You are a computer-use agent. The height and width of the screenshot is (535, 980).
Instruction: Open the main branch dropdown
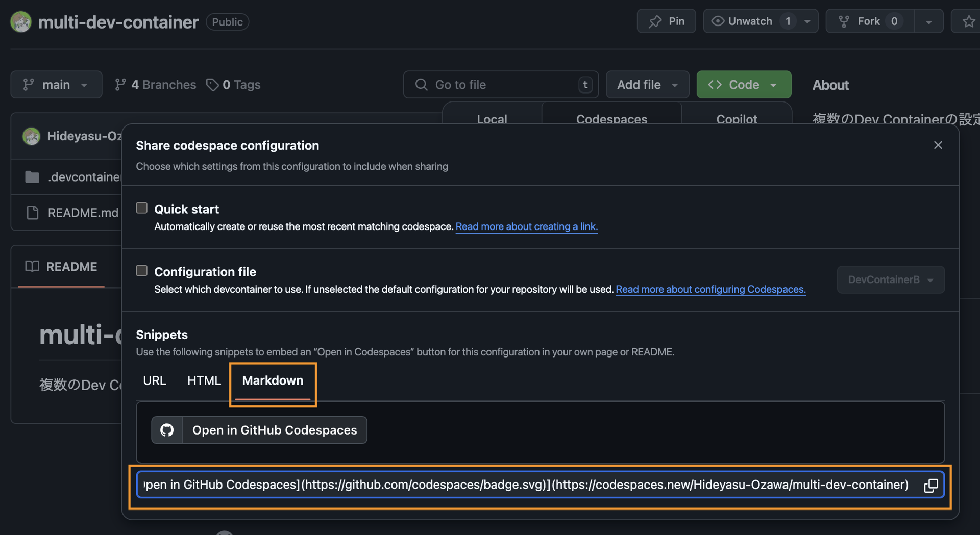coord(56,85)
